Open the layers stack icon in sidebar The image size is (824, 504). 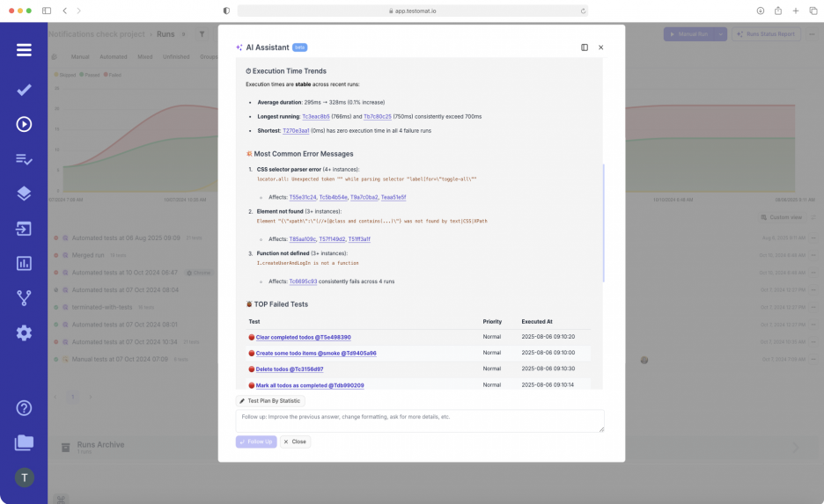(x=24, y=194)
